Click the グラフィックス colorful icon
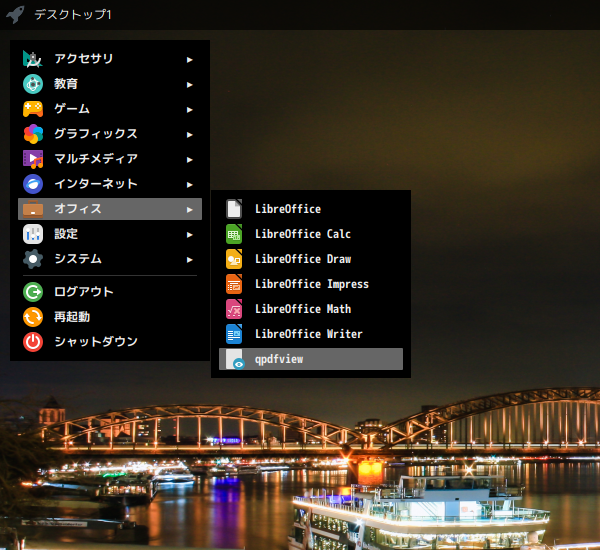This screenshot has height=550, width=600. [x=33, y=134]
